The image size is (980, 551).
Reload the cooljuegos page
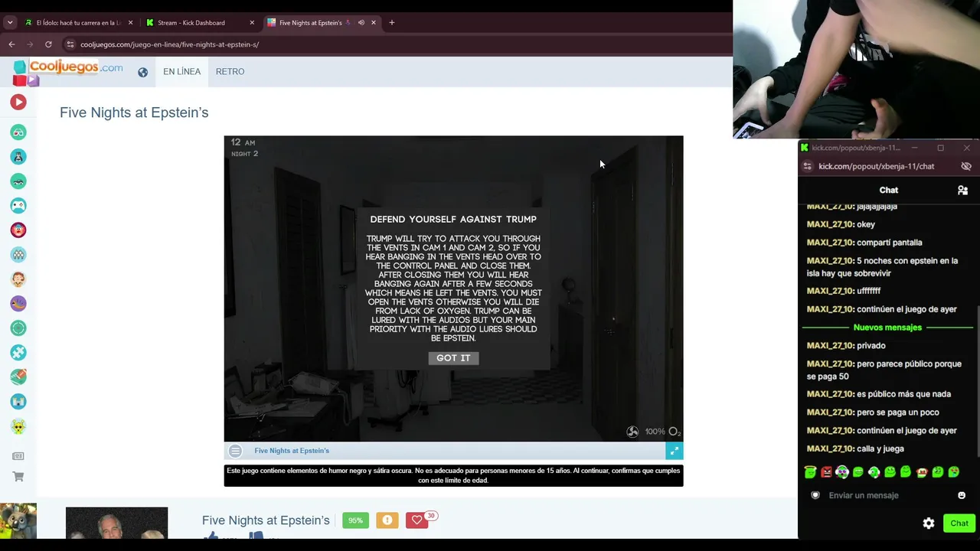[48, 44]
